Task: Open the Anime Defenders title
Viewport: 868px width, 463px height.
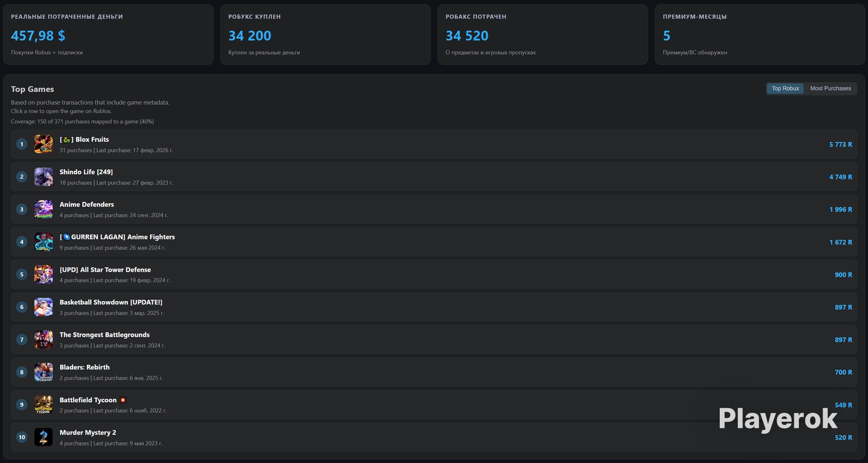Action: point(87,204)
